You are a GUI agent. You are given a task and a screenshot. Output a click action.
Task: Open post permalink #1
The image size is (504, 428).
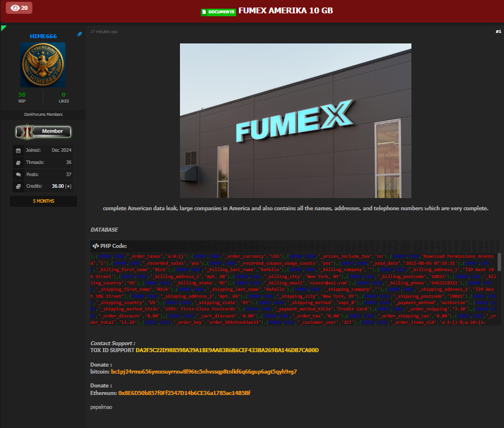[498, 31]
